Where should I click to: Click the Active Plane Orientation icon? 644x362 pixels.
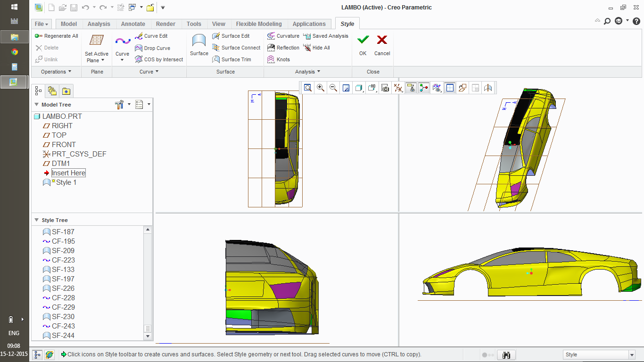[x=462, y=88]
